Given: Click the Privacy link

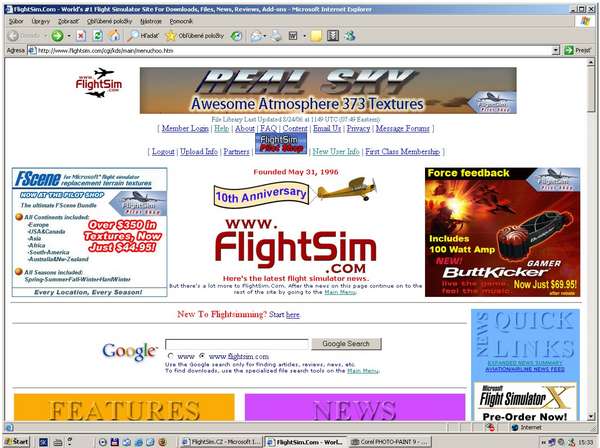Looking at the screenshot, I should pyautogui.click(x=359, y=129).
